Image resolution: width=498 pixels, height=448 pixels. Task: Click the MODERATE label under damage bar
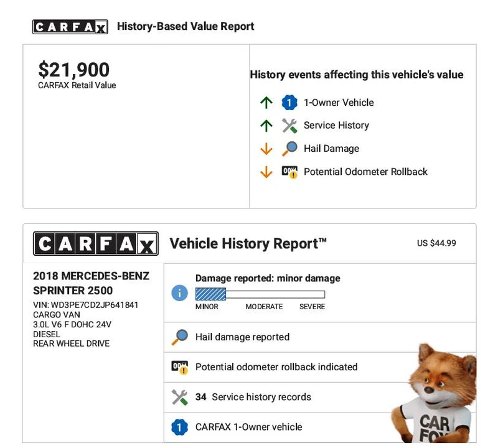(x=264, y=307)
